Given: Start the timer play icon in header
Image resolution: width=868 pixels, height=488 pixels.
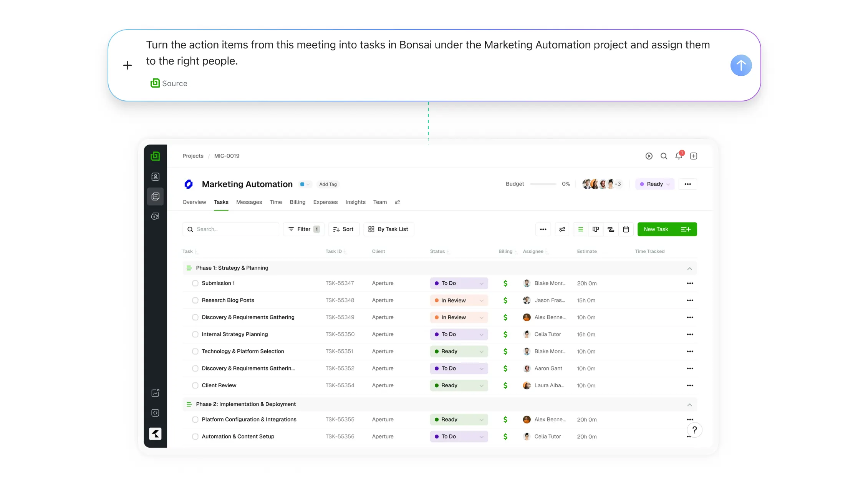Looking at the screenshot, I should coord(649,156).
